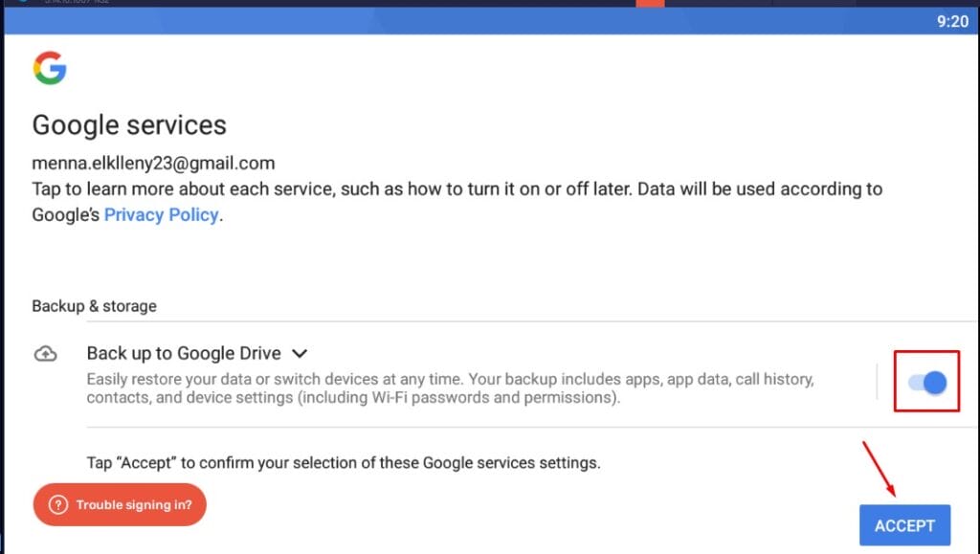Turn off Back up to Google Drive switch
Viewport: 980px width, 554px height.
[x=926, y=382]
